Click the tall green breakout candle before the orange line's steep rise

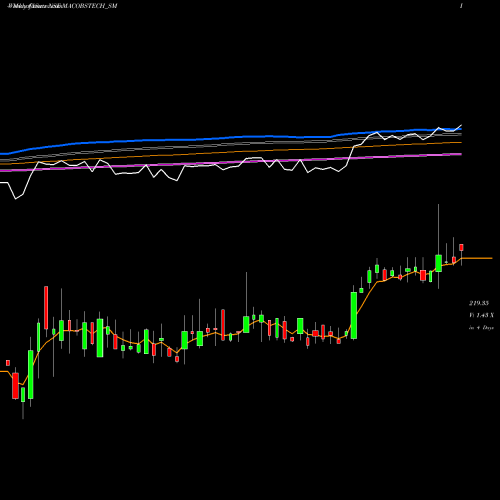click(x=354, y=315)
